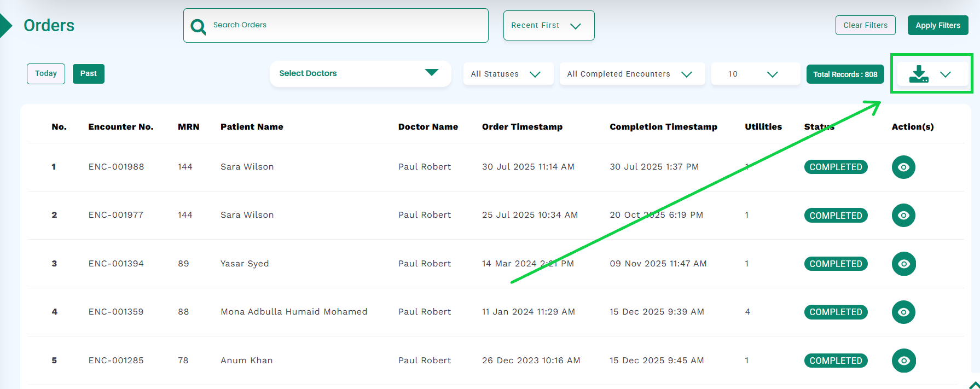Open eye icon for Mona Adbulla's order
Screen dimensions: 980x389
pyautogui.click(x=903, y=312)
